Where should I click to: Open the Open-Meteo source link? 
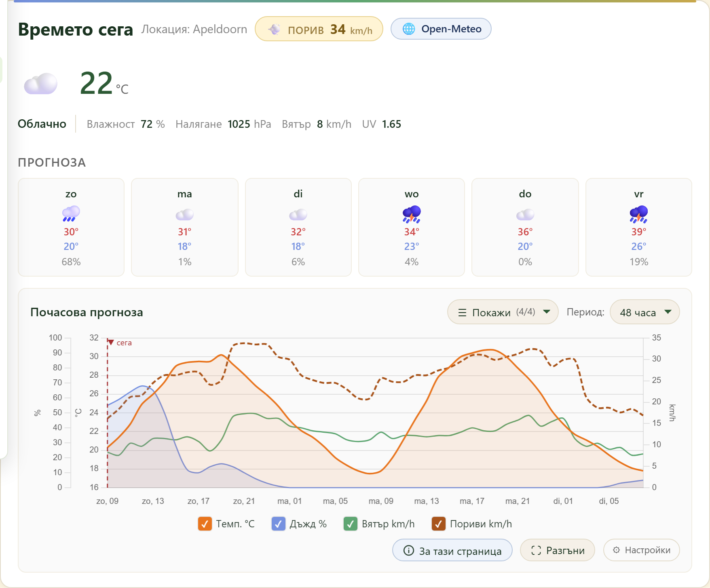(x=441, y=29)
